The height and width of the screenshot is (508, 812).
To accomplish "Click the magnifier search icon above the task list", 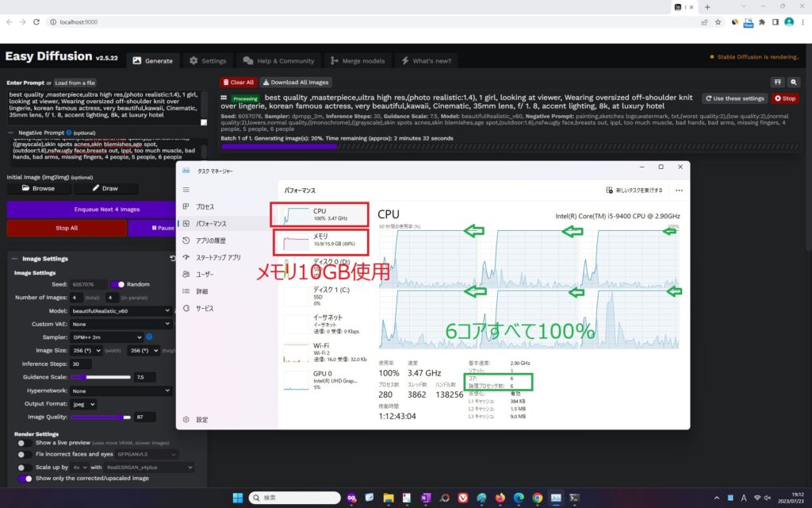I will click(794, 82).
